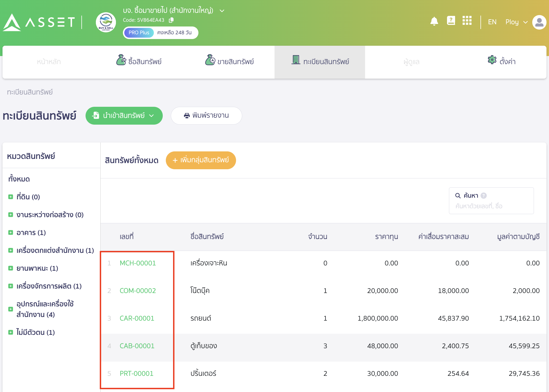The height and width of the screenshot is (392, 549).
Task: Click the user profile avatar
Action: 539,22
